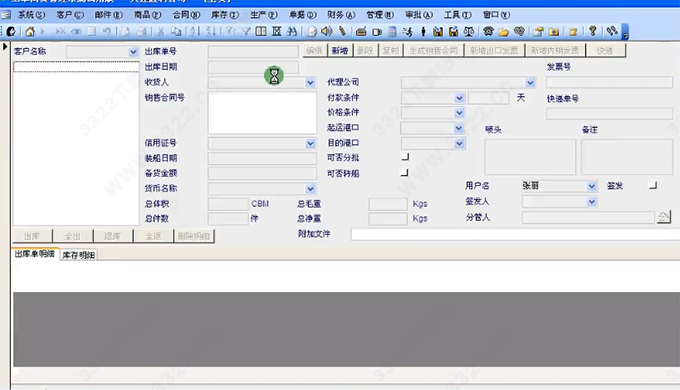Viewport: 680px width, 390px height.
Task: Click the 销售合同号 text box
Action: tap(262, 113)
